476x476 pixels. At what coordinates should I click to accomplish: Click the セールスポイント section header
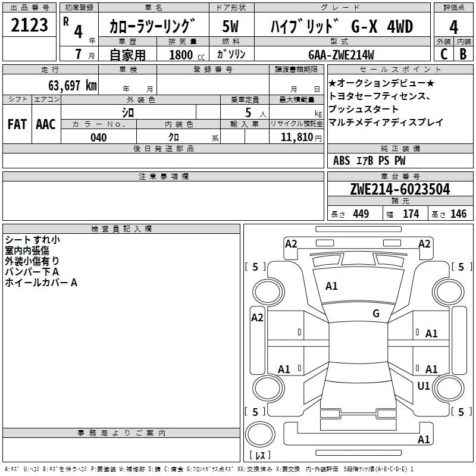point(400,70)
